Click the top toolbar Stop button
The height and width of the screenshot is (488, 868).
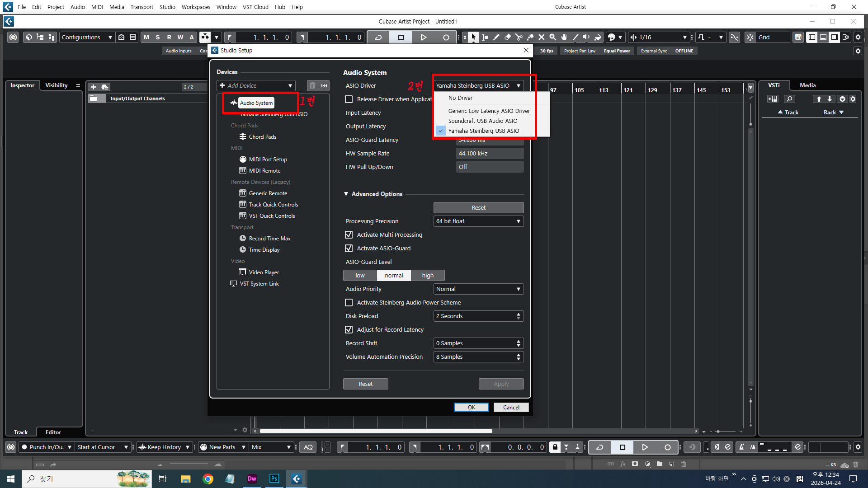[401, 37]
